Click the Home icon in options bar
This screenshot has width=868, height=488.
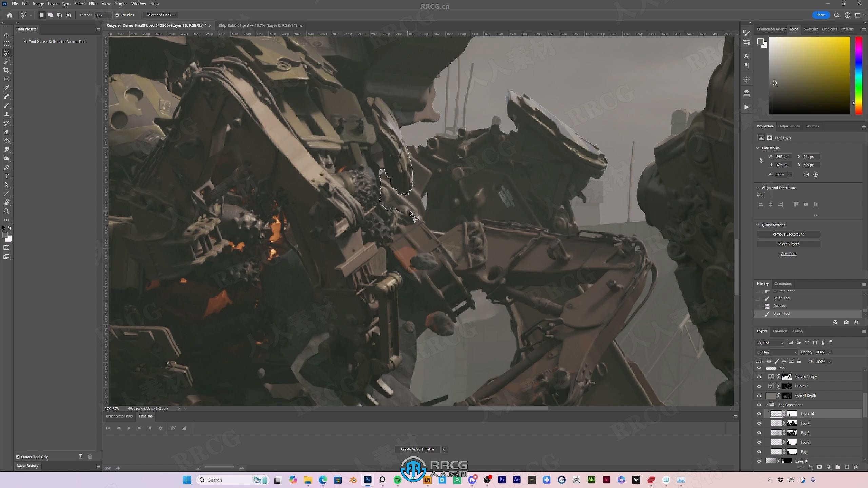coord(9,15)
